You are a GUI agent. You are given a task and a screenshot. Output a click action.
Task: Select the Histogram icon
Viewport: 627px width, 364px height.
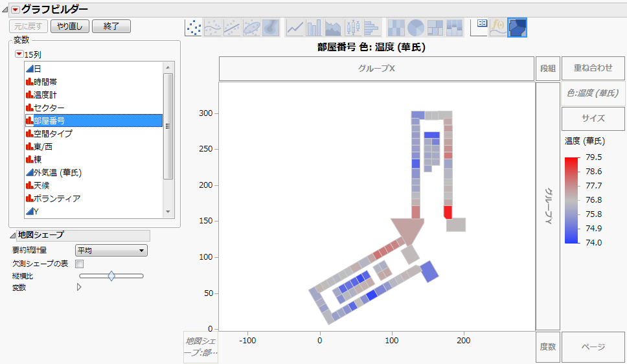click(x=372, y=28)
